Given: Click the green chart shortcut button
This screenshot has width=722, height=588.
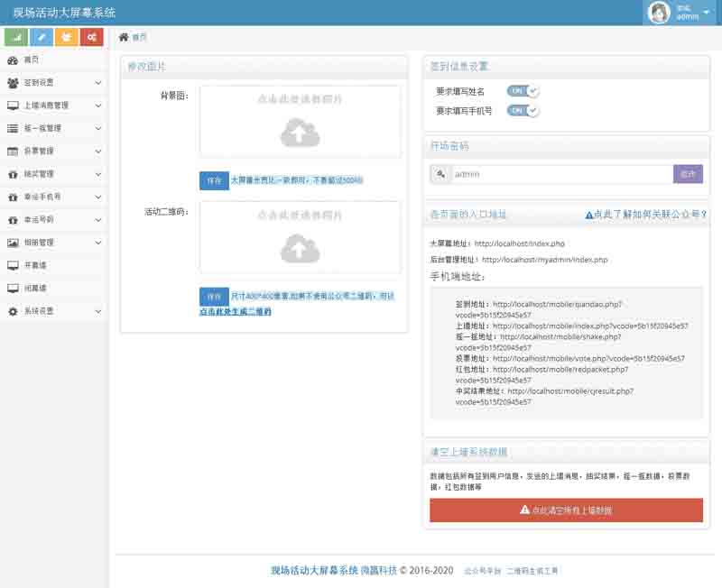Looking at the screenshot, I should coord(15,37).
